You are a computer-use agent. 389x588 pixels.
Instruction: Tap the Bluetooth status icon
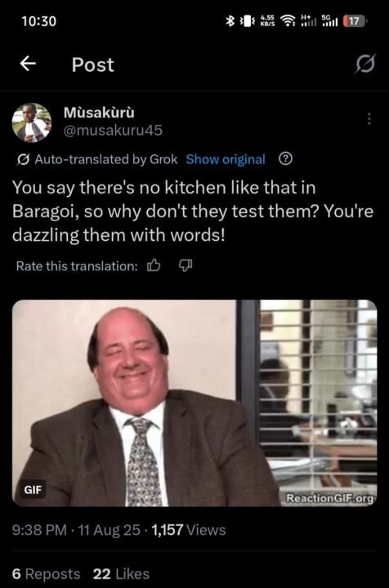coord(230,21)
